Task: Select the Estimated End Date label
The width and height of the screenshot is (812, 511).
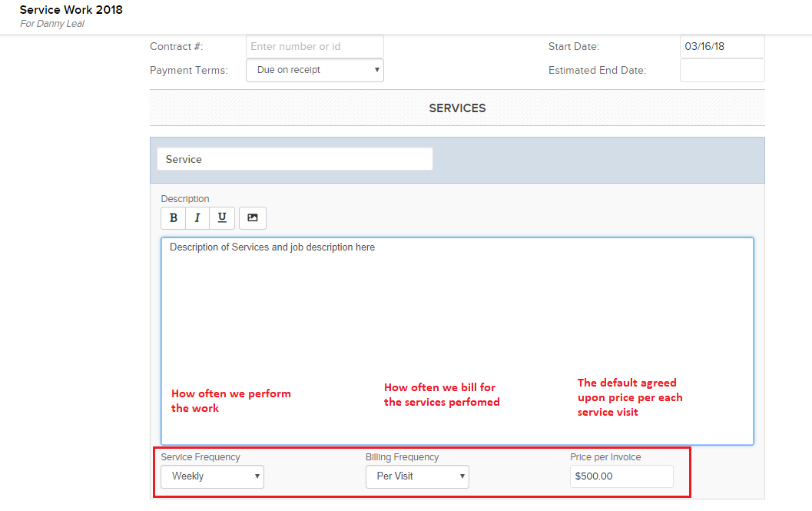Action: click(597, 71)
